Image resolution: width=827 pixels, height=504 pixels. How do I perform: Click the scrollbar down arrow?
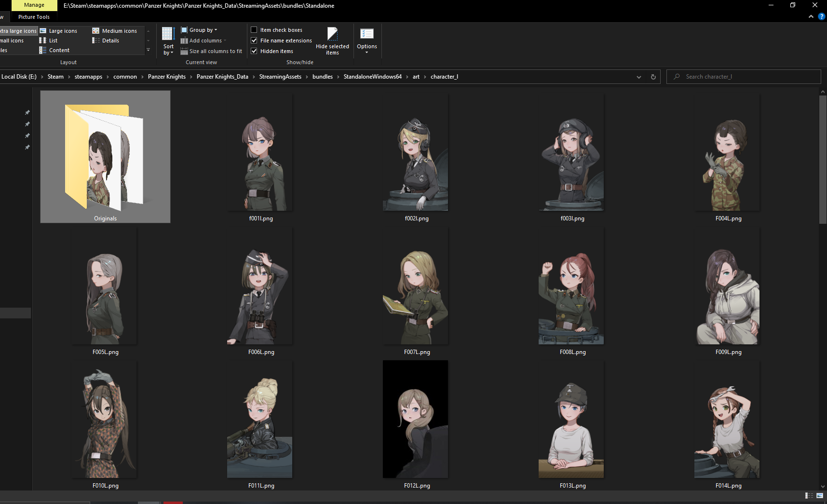[x=823, y=487]
